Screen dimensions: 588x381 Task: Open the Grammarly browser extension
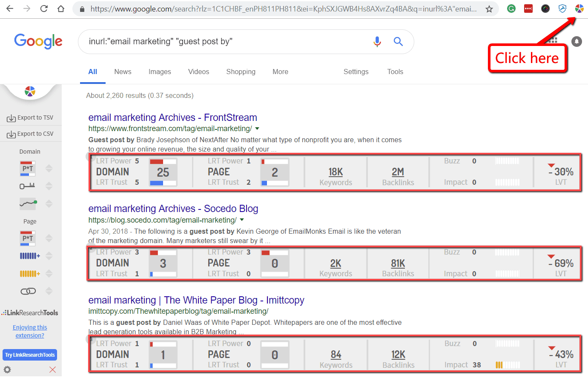(511, 9)
